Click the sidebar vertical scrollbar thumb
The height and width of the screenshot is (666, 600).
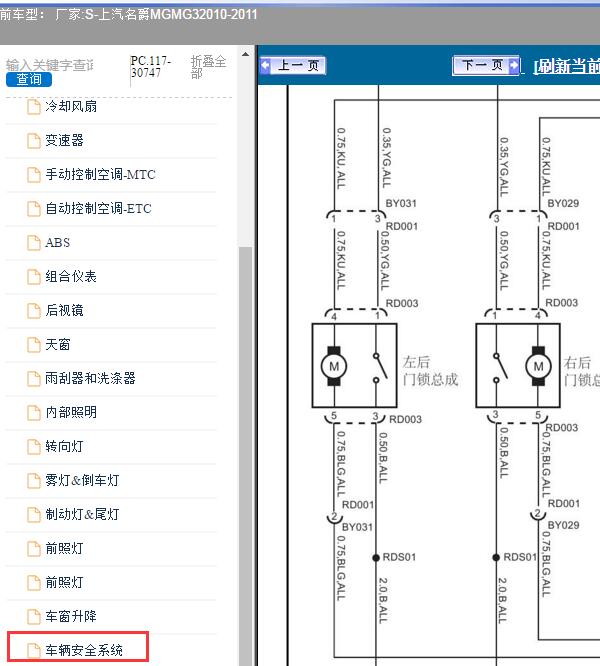pyautogui.click(x=245, y=454)
